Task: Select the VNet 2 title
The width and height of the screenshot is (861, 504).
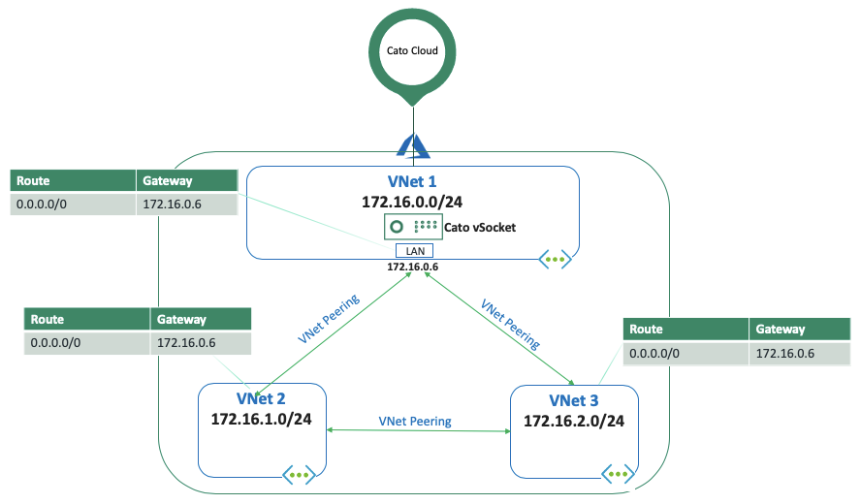Action: pos(261,399)
